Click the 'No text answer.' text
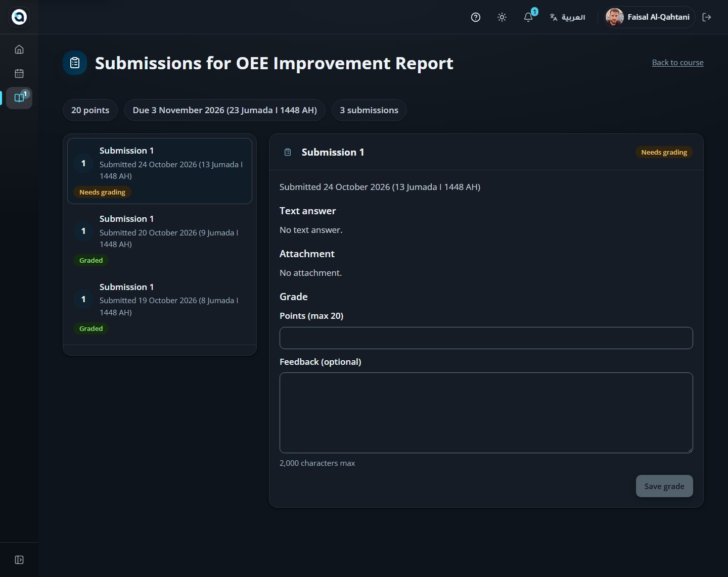This screenshot has width=728, height=577. click(311, 230)
